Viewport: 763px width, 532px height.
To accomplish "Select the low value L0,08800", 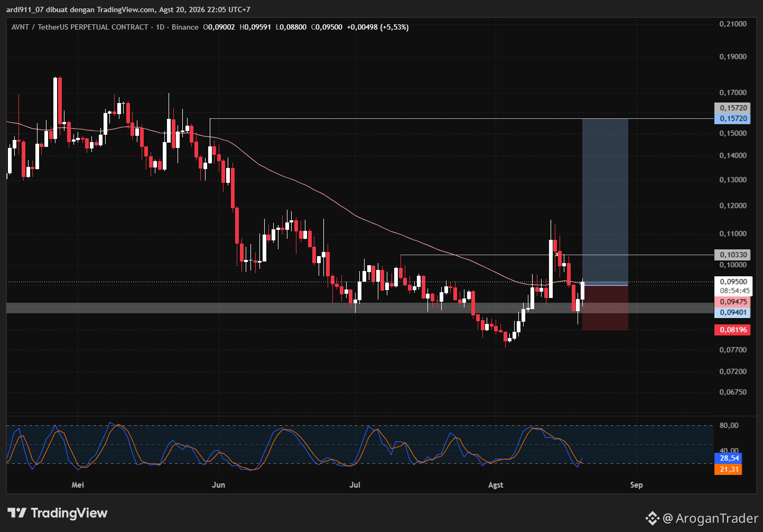I will pyautogui.click(x=291, y=27).
